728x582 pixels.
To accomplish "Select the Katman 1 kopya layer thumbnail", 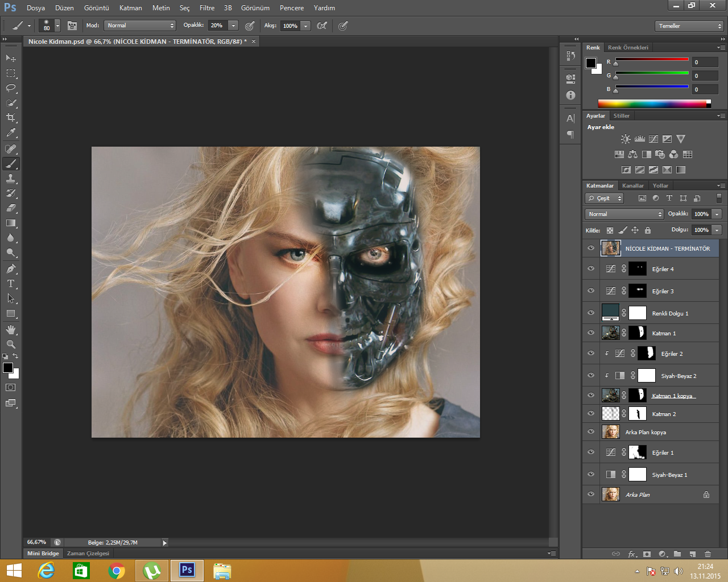I will 611,395.
